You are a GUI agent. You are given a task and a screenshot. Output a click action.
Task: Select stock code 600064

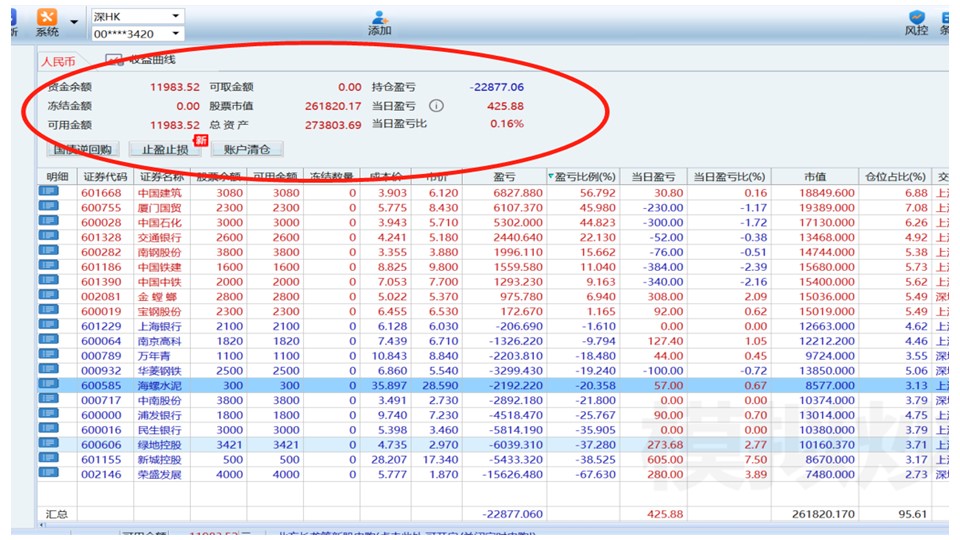tap(101, 341)
